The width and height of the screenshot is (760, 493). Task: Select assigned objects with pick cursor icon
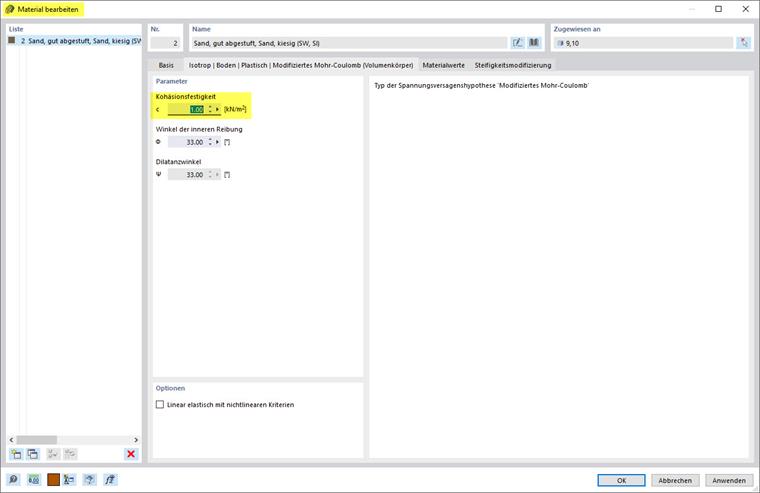(x=744, y=43)
